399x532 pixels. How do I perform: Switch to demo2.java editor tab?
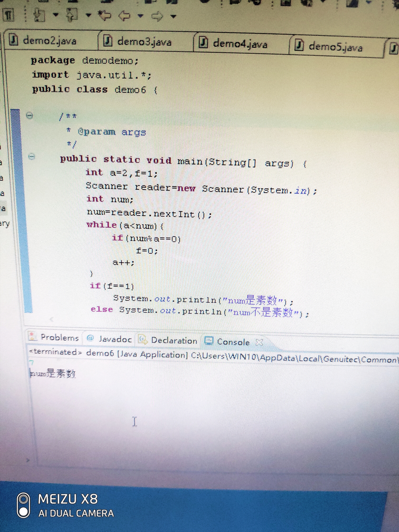49,41
